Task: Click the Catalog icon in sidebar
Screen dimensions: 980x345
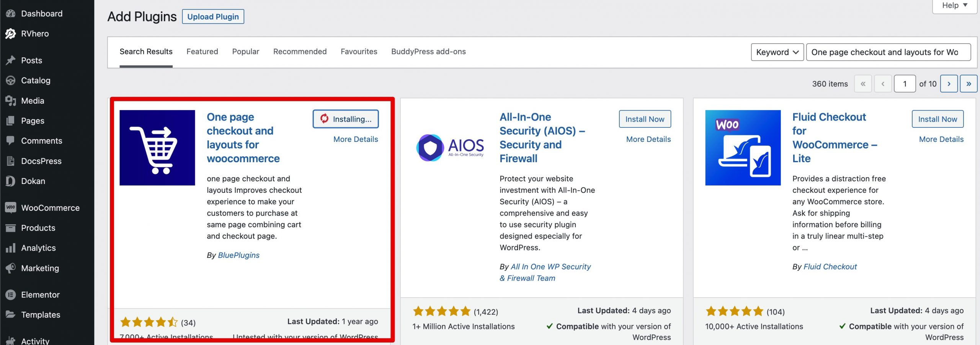Action: 11,80
